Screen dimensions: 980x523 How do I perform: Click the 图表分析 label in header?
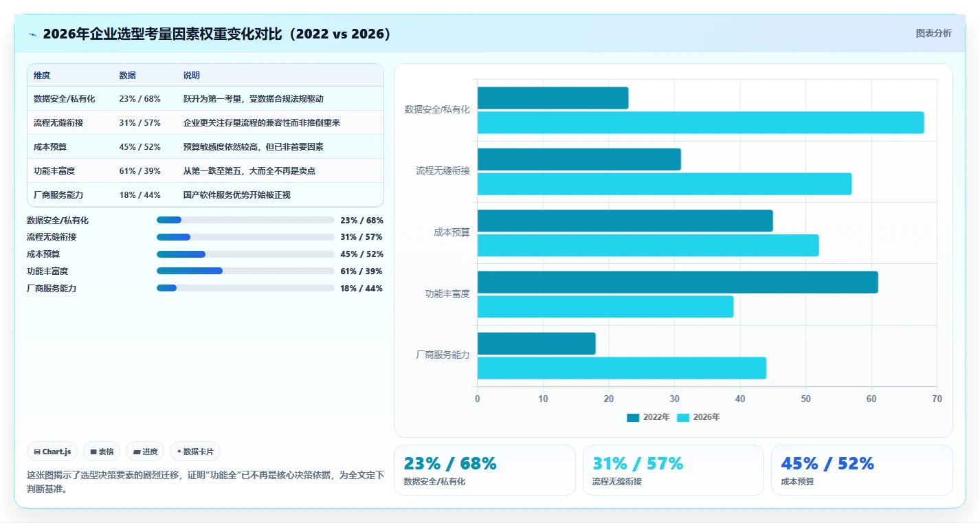point(933,33)
